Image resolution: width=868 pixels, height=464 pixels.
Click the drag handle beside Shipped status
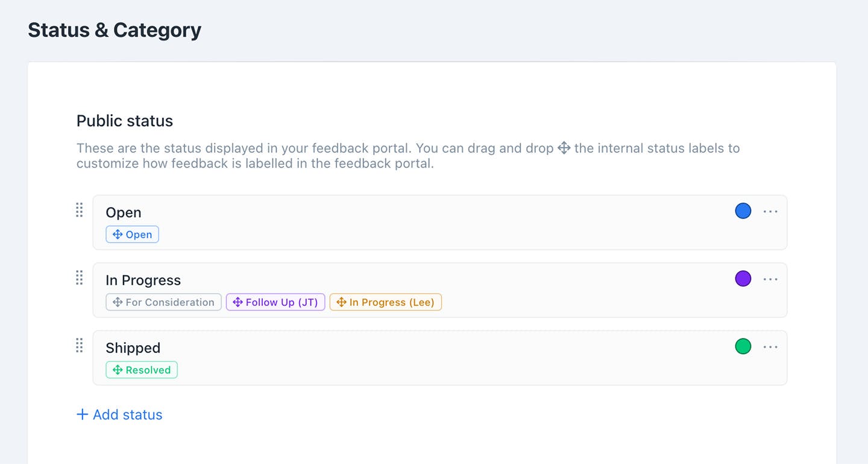point(79,345)
